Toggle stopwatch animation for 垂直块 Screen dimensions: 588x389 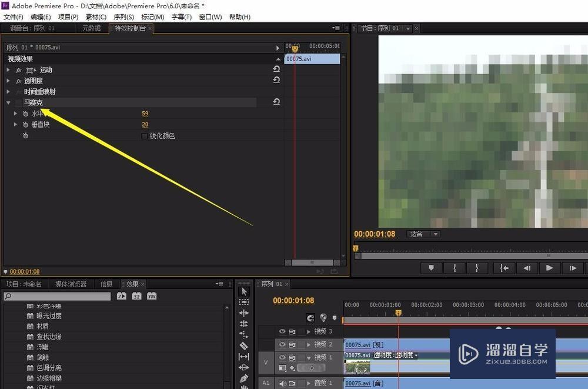25,125
